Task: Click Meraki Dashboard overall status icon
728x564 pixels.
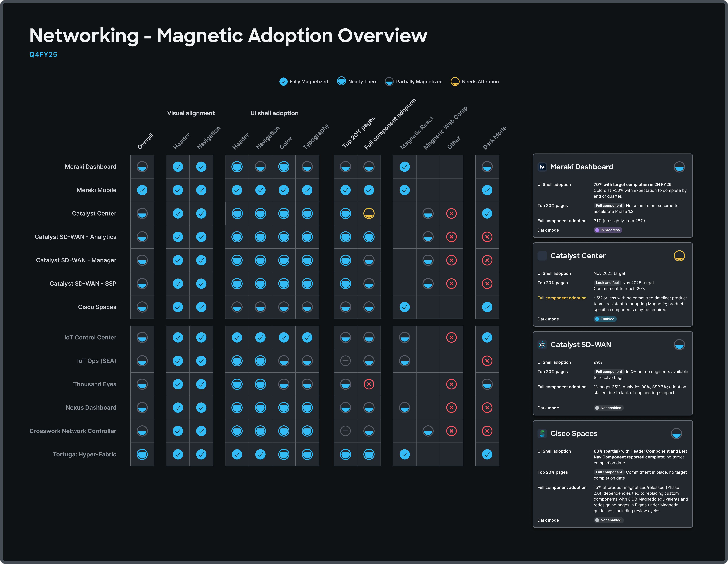Action: [x=142, y=167]
